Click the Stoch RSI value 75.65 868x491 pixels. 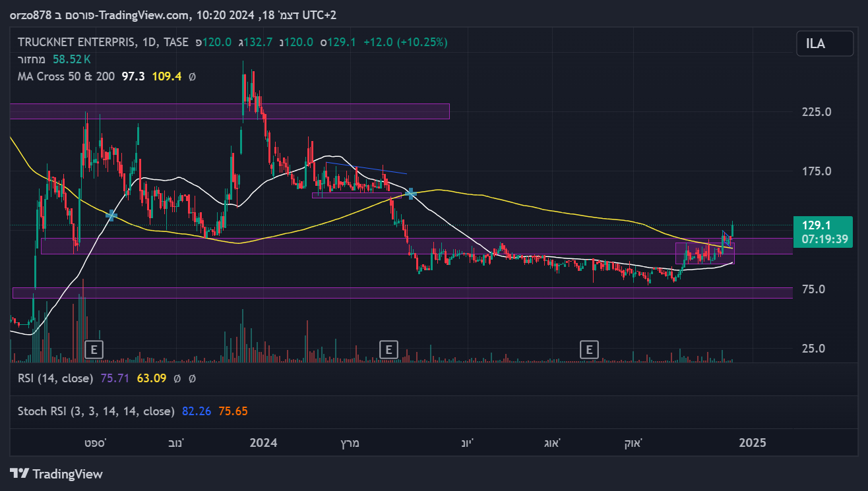pos(233,411)
